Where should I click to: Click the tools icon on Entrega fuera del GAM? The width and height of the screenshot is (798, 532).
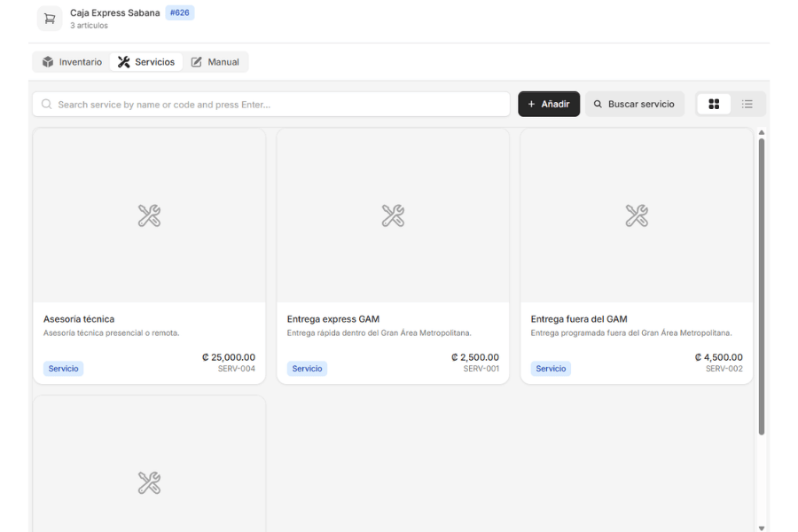[637, 215]
